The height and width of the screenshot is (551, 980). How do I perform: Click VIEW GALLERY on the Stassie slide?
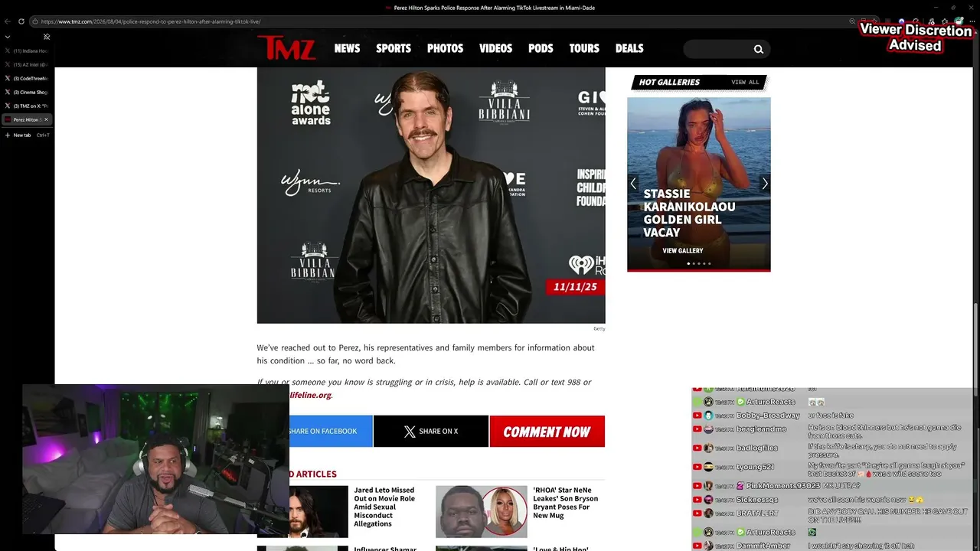(x=683, y=251)
